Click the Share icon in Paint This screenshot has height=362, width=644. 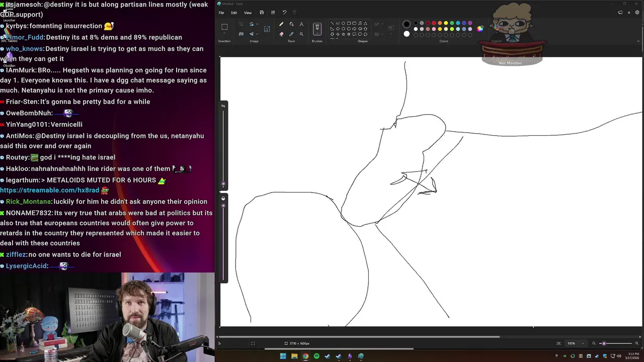tap(273, 13)
